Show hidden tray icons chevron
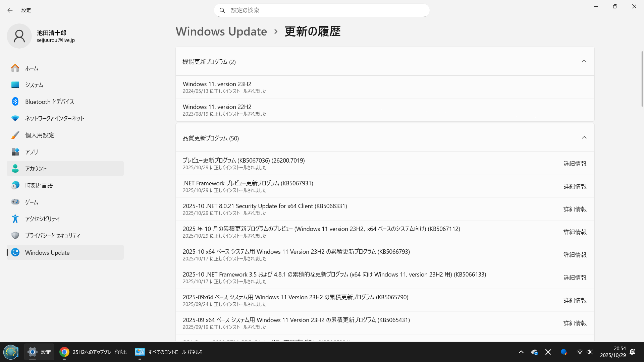Viewport: 644px width, 362px height. 521,352
